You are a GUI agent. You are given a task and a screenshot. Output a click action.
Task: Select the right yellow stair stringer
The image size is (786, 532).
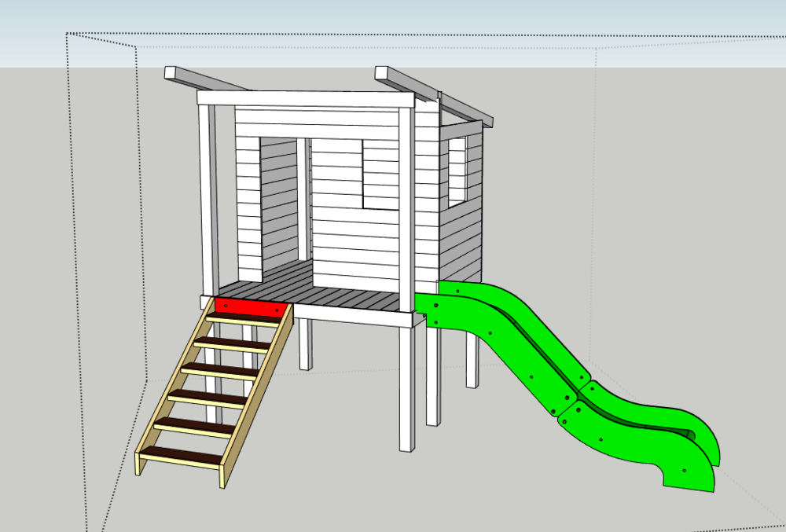(256, 396)
